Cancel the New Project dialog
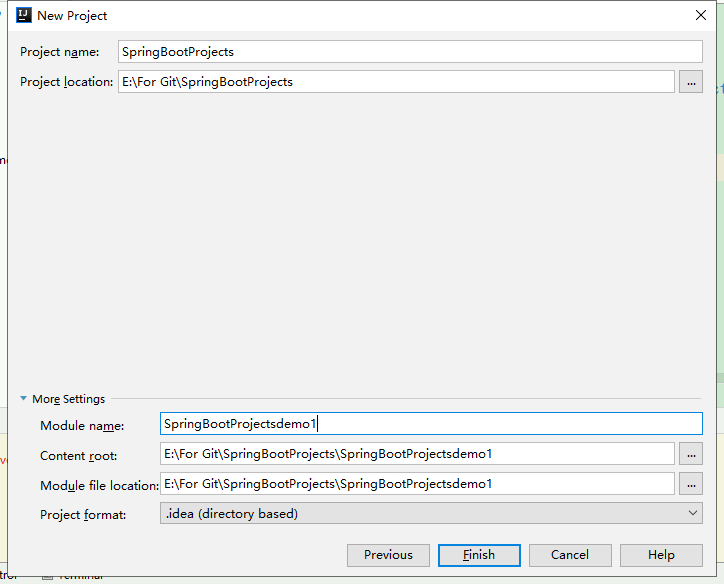 (x=570, y=555)
